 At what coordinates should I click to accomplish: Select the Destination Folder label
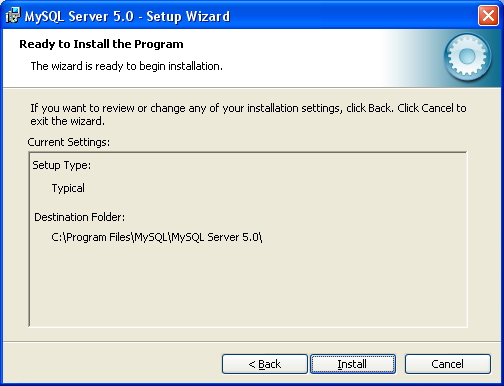point(80,217)
